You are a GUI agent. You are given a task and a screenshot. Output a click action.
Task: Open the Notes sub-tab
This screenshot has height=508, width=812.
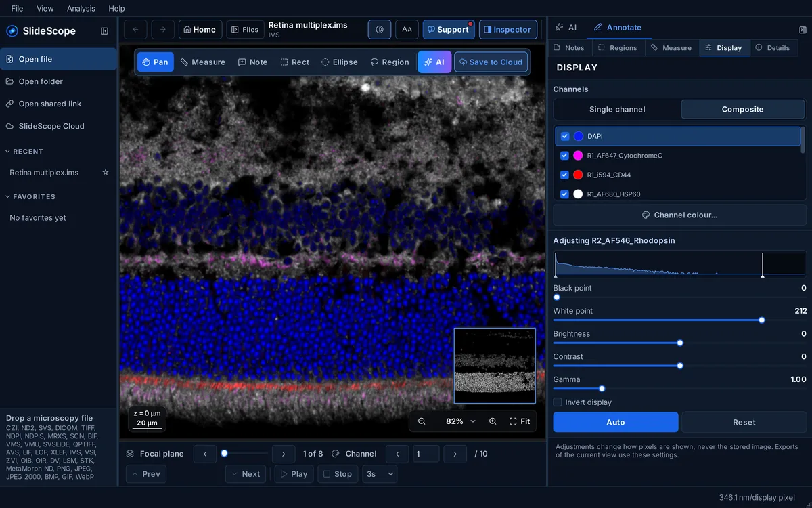(569, 48)
